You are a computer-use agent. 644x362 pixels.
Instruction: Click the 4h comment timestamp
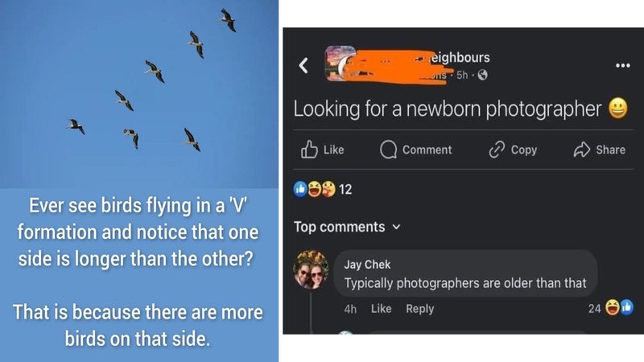[x=350, y=309]
